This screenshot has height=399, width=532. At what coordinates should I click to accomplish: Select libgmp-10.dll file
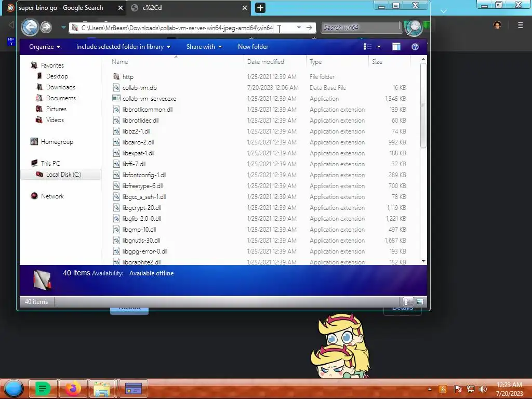click(x=139, y=229)
